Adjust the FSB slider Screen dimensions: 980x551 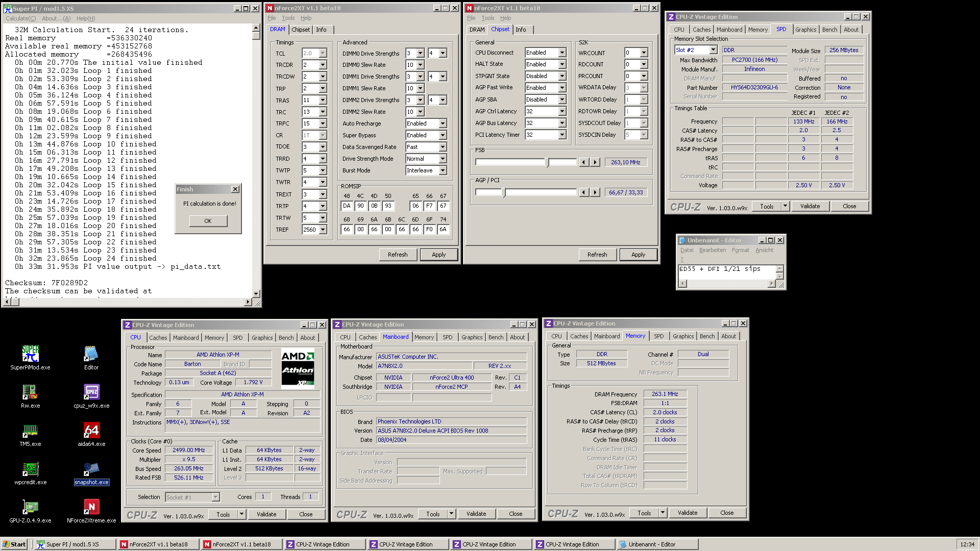coord(547,162)
